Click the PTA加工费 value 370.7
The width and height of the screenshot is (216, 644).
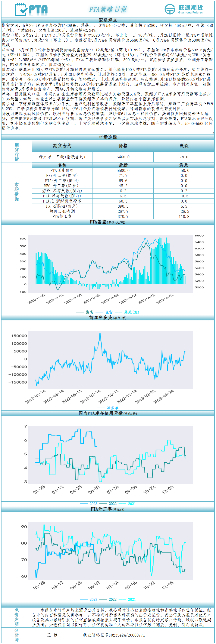(x=123, y=217)
